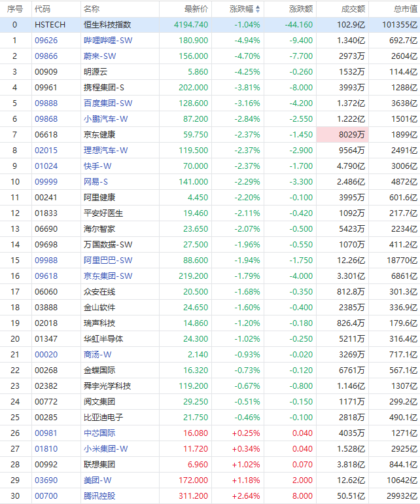Screen dimensions: 420x504
Task: Click 腾讯控股 market cap 29932亿
Action: pos(402,496)
